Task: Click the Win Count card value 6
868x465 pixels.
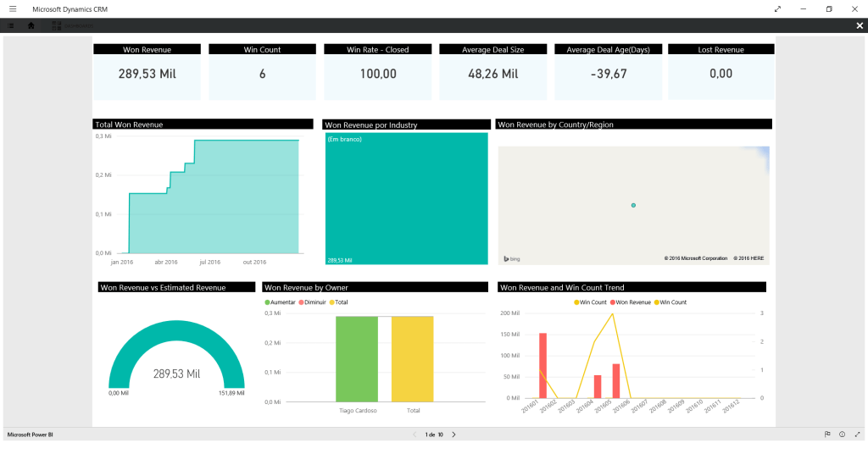Action: (x=263, y=74)
